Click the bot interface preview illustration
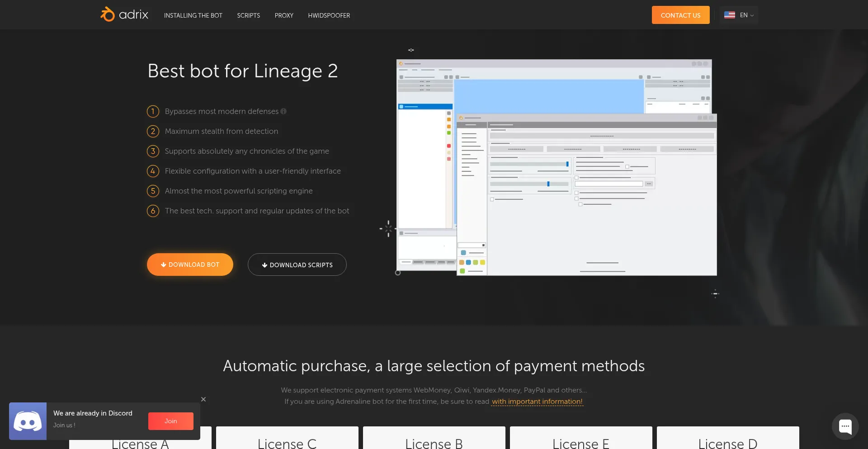Image resolution: width=868 pixels, height=449 pixels. click(557, 167)
